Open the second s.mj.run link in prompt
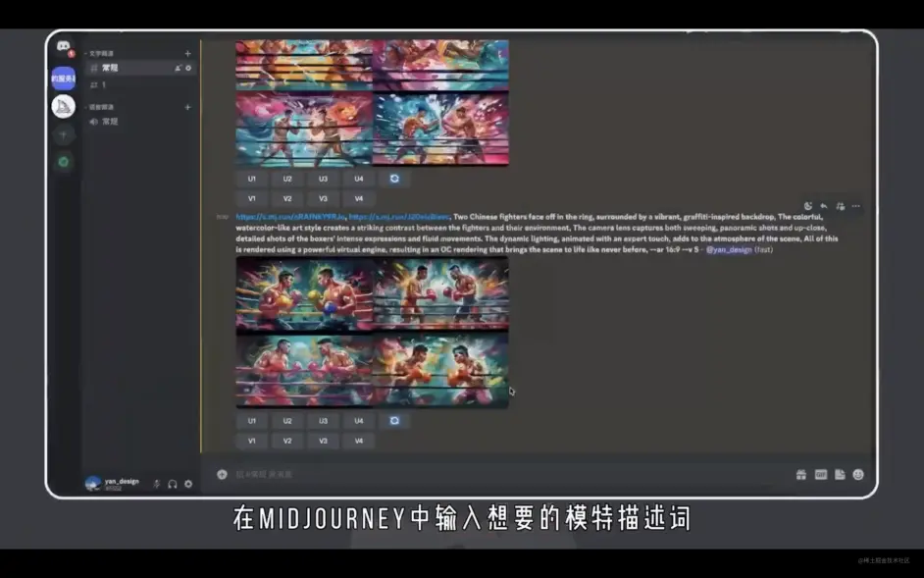This screenshot has height=578, width=924. click(399, 217)
